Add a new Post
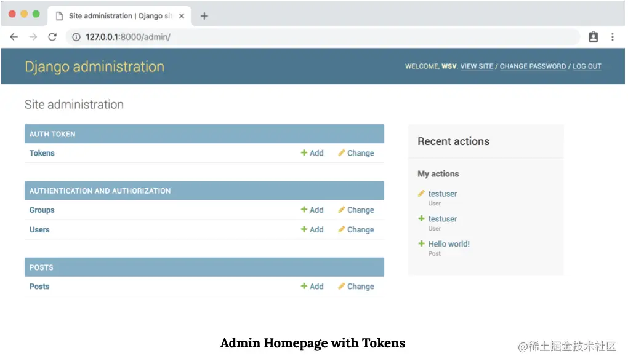Image resolution: width=628 pixels, height=364 pixels. pyautogui.click(x=312, y=287)
